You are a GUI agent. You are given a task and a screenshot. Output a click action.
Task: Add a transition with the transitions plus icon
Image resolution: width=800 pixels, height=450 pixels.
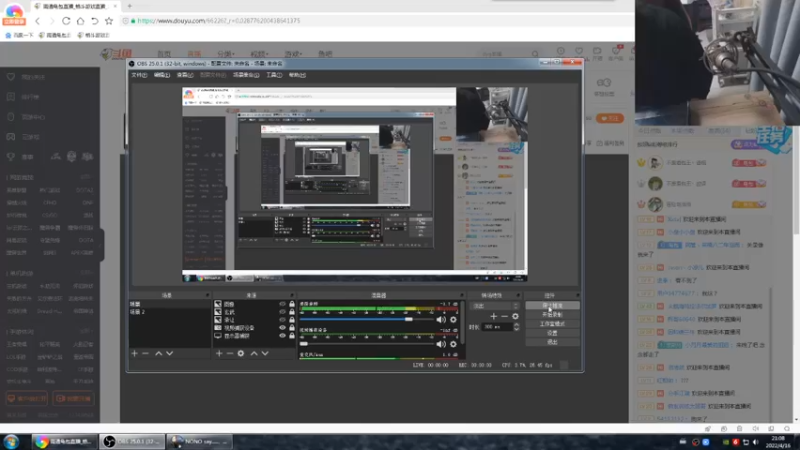(493, 316)
